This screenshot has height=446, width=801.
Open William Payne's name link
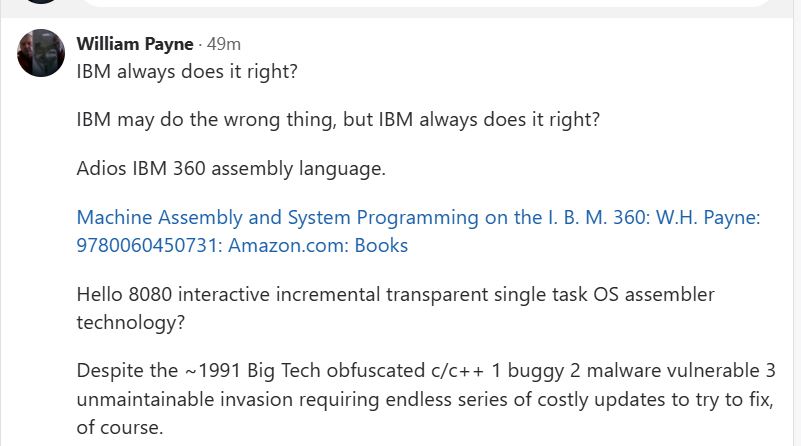coord(135,44)
